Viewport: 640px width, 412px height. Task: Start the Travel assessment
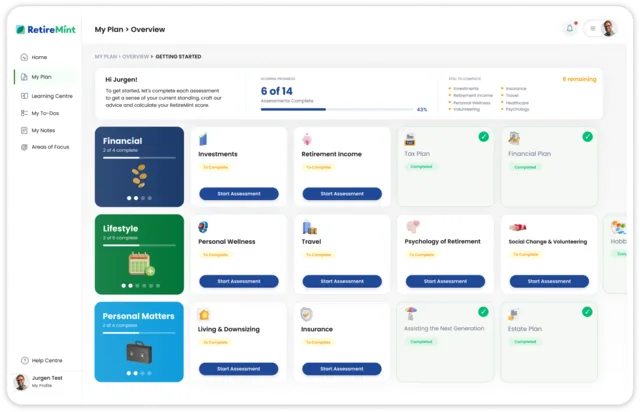coord(342,281)
